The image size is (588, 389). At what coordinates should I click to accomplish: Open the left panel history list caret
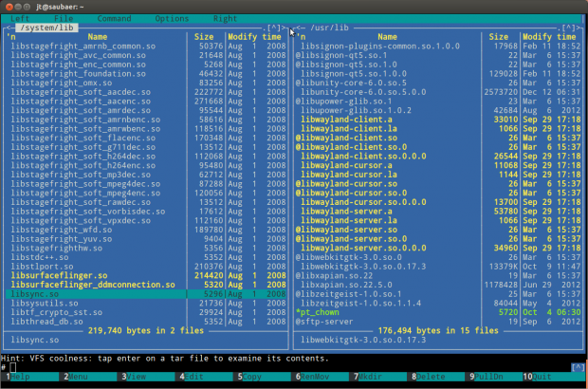tap(274, 28)
